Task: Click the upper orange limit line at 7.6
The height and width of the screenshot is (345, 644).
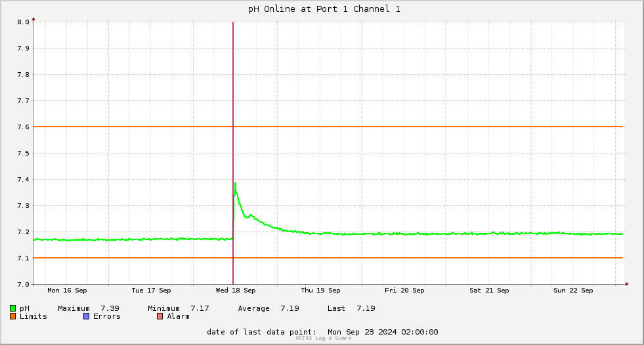Action: tap(328, 127)
